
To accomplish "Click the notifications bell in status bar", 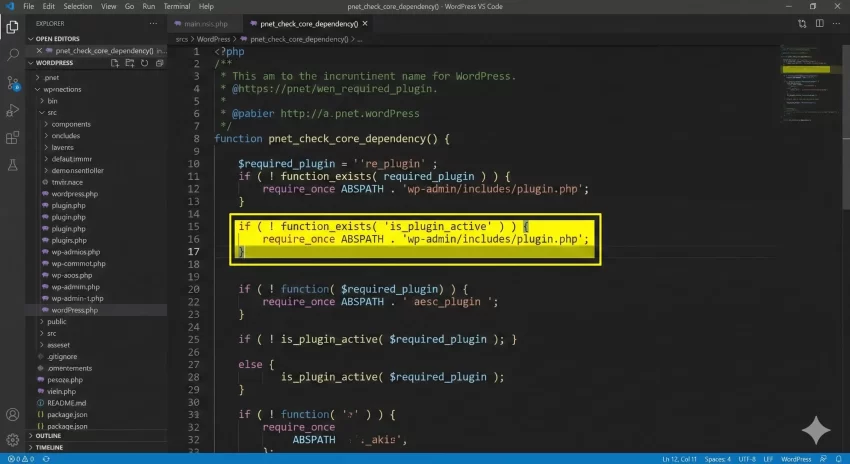I will (839, 459).
